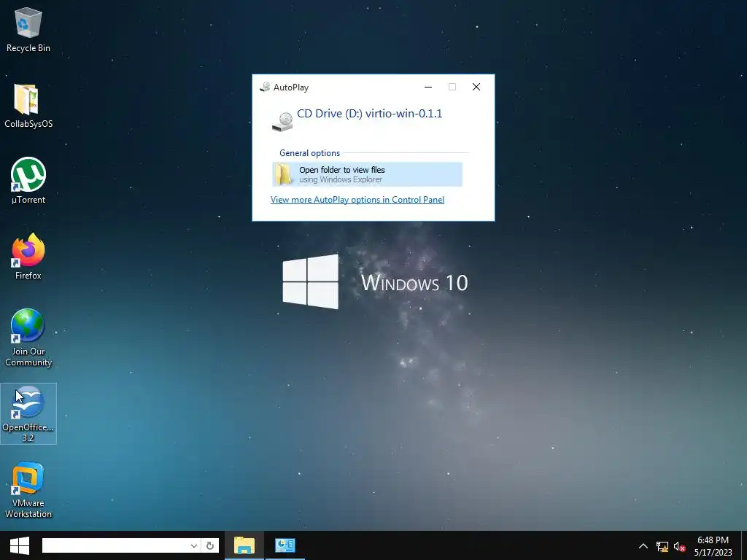Open the Windows Start menu
Image resolution: width=747 pixels, height=560 pixels.
[20, 545]
